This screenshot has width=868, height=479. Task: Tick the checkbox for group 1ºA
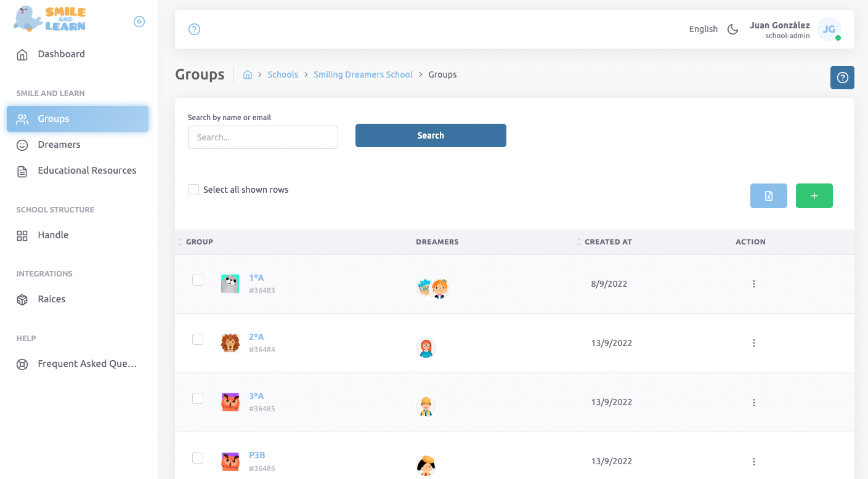coord(198,280)
